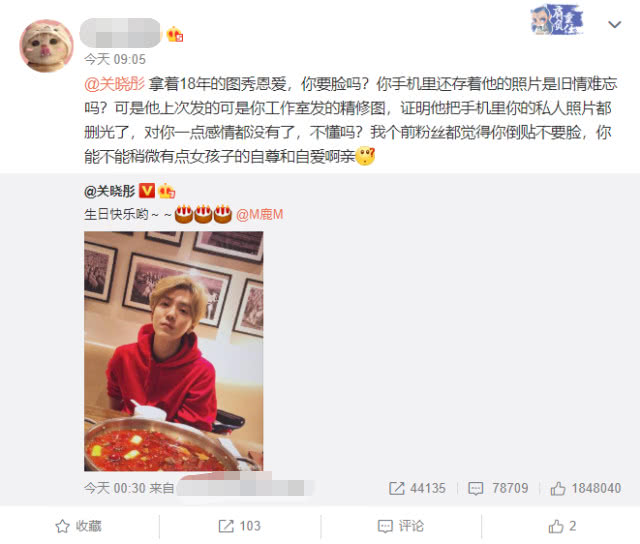
Task: Like the original post with 1848040 likes
Action: (x=586, y=488)
